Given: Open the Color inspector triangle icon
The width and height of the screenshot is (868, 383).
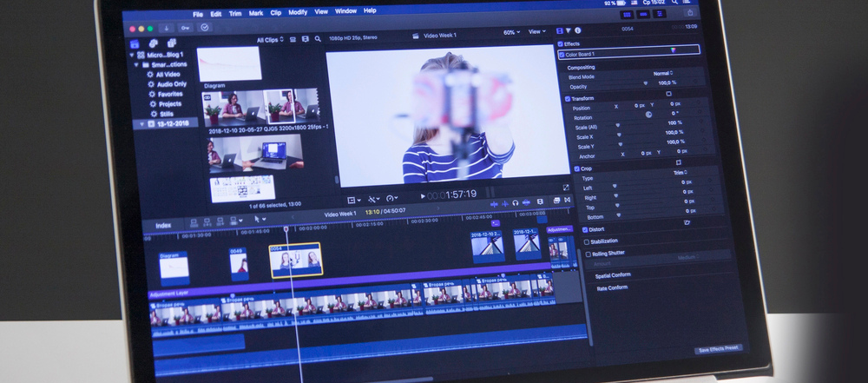Looking at the screenshot, I should pos(568,31).
